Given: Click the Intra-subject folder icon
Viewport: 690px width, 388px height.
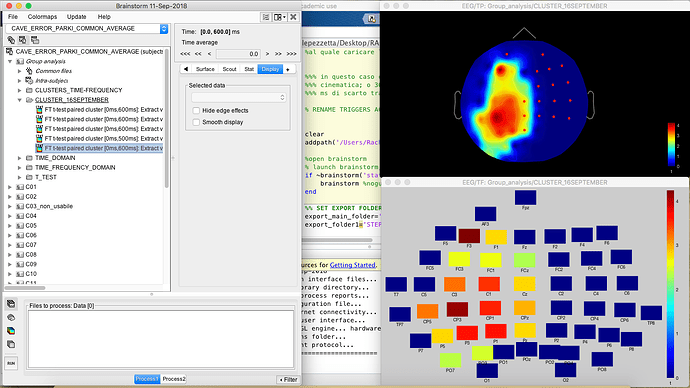Looking at the screenshot, I should coord(29,81).
